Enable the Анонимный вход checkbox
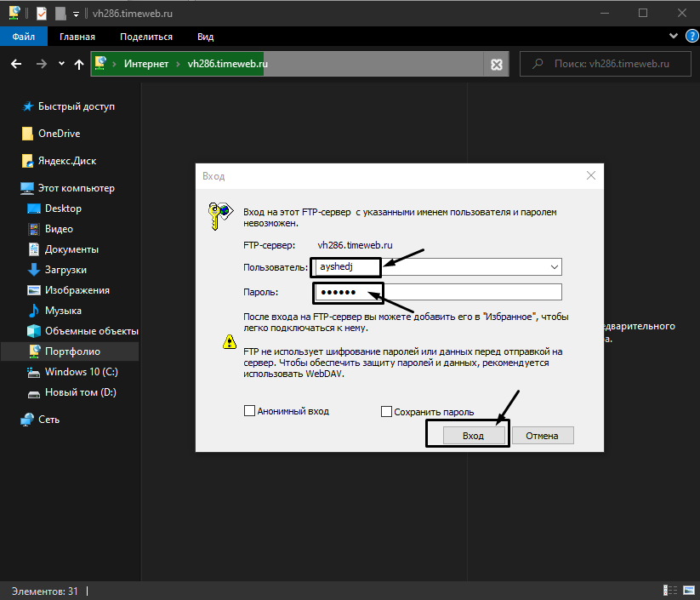This screenshot has height=600, width=700. [x=250, y=411]
